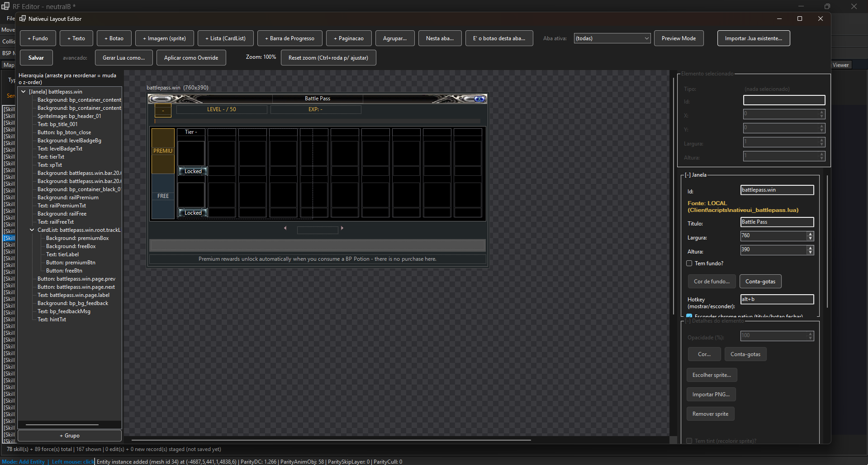
Task: Click the "Zoom: 100%" label
Action: [x=261, y=57]
